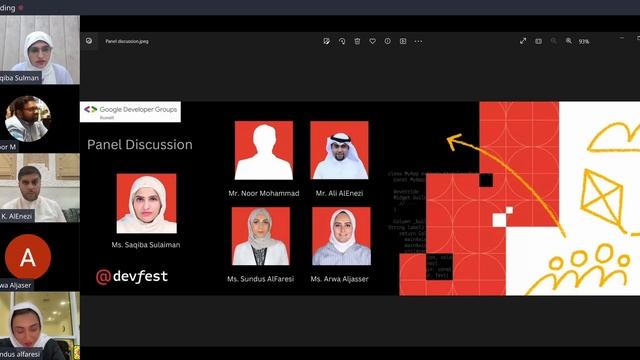The height and width of the screenshot is (360, 640).
Task: Zoom out with the minus magnifier
Action: coord(553,41)
